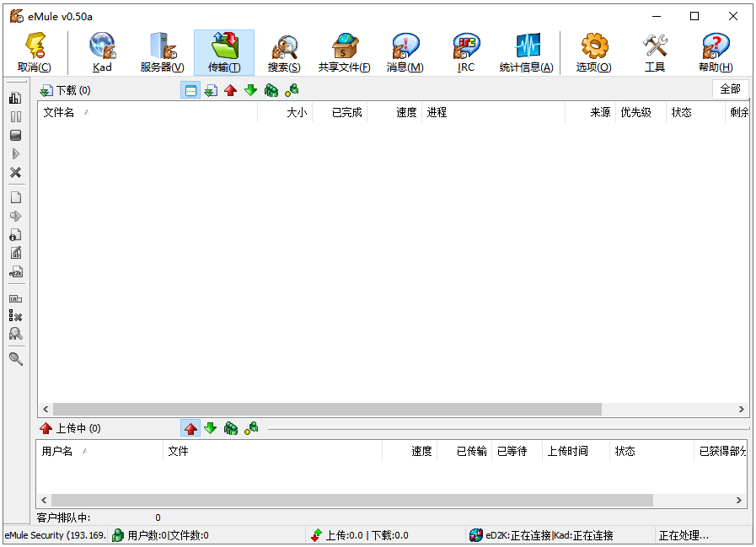This screenshot has width=756, height=547.
Task: Select uploading view in the lower pane toolbar
Action: [x=190, y=428]
